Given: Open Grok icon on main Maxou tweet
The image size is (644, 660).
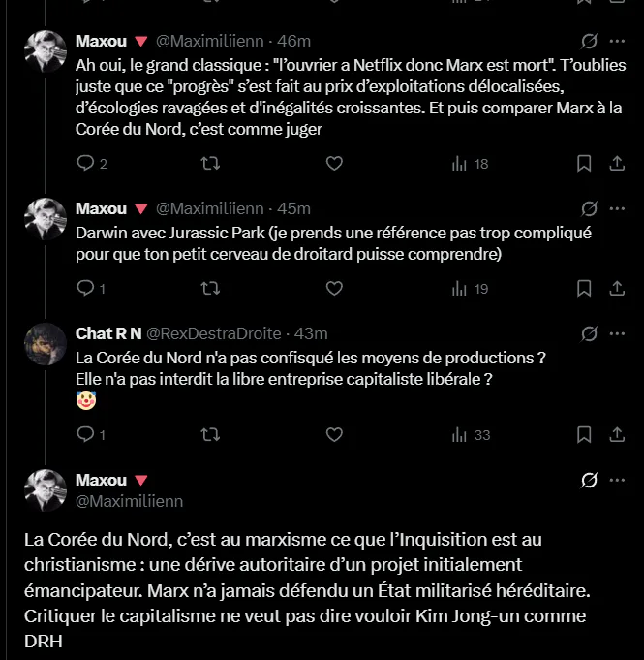Looking at the screenshot, I should [x=589, y=480].
